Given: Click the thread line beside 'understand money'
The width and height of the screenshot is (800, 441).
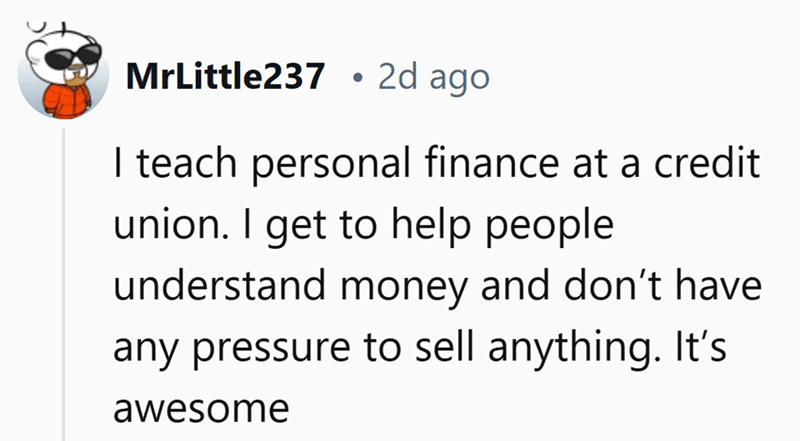Looking at the screenshot, I should [64, 285].
